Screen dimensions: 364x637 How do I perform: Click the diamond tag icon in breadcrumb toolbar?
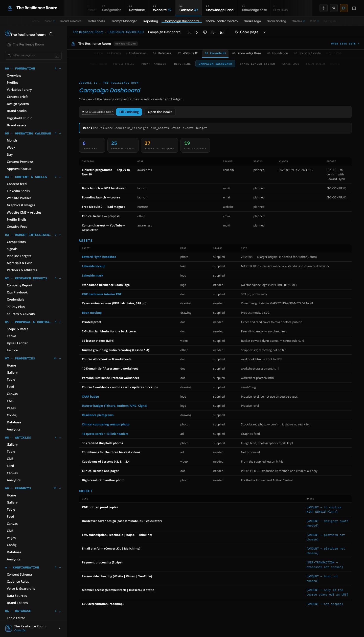[x=197, y=32]
